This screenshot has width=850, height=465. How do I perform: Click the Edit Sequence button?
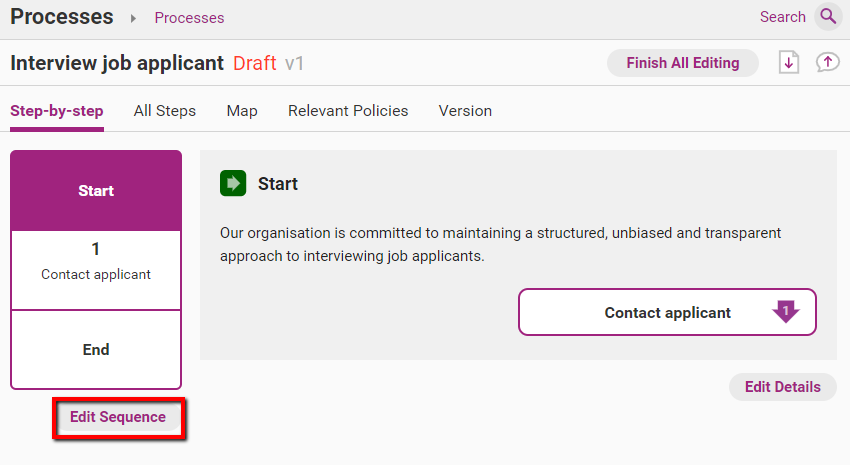tap(118, 417)
